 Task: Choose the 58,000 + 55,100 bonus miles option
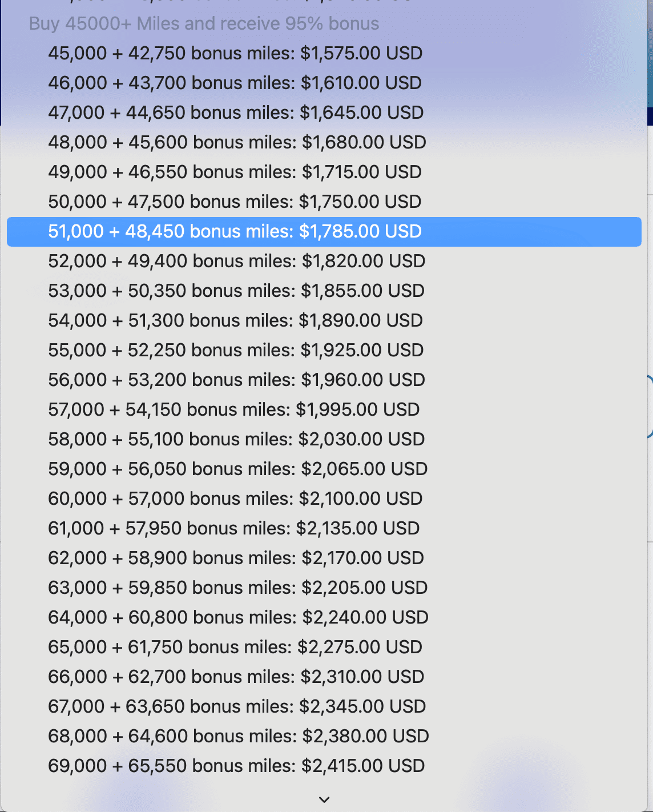(x=236, y=439)
